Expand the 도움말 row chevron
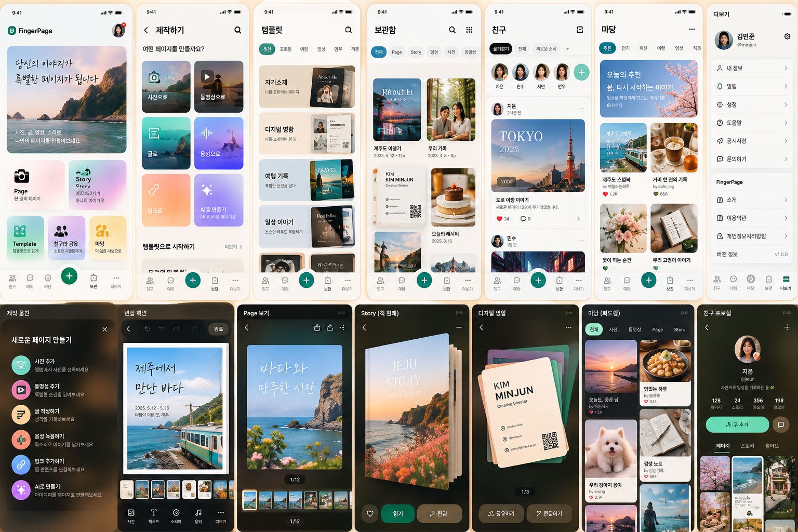798x532 pixels. tap(786, 123)
